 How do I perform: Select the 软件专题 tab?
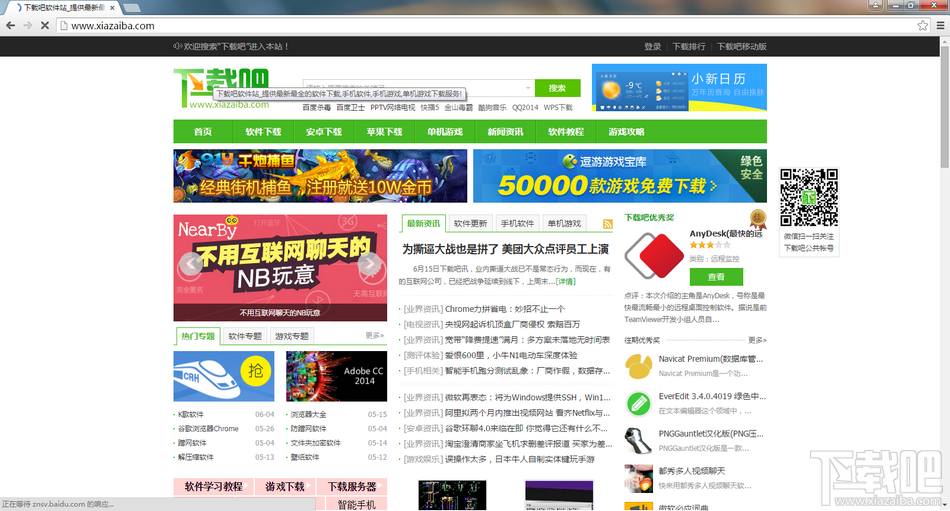point(245,336)
